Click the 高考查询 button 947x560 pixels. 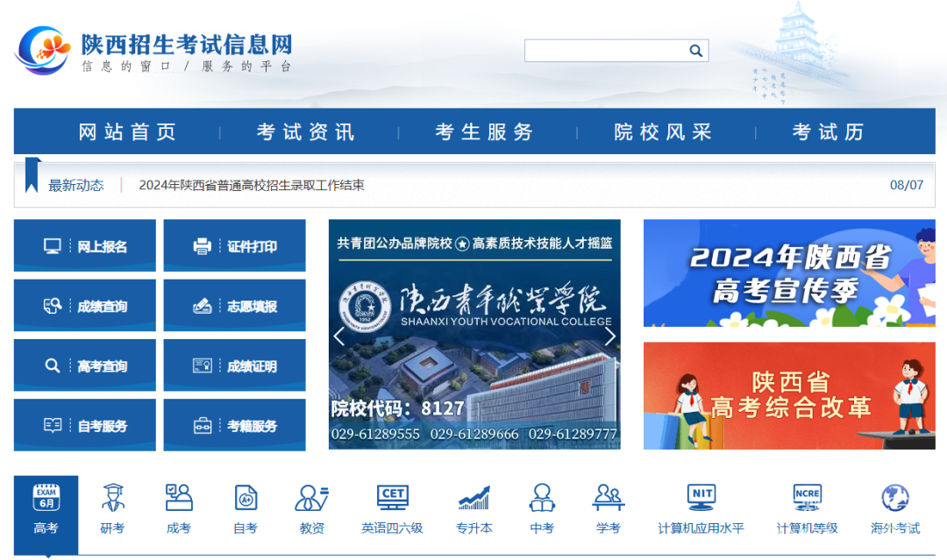84,365
